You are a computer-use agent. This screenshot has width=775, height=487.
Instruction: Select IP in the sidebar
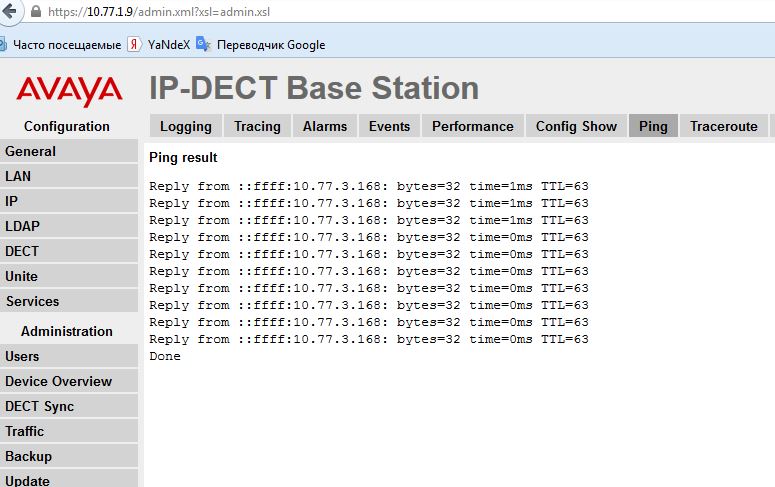(x=69, y=201)
